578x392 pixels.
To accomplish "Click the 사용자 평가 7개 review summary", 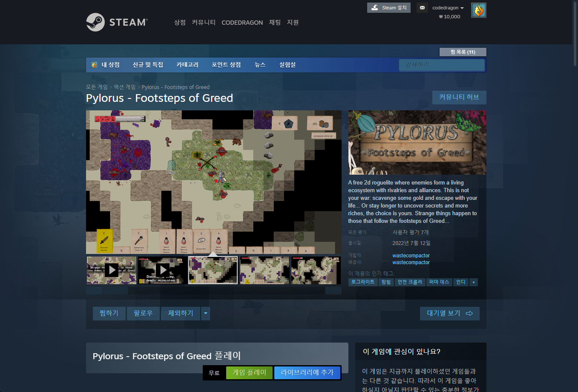I will pyautogui.click(x=411, y=232).
